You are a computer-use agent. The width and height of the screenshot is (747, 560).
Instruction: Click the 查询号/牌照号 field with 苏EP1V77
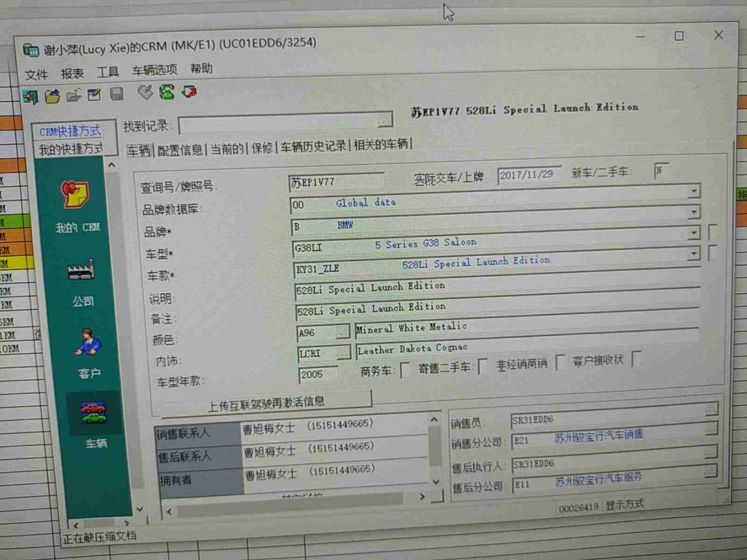tap(337, 182)
